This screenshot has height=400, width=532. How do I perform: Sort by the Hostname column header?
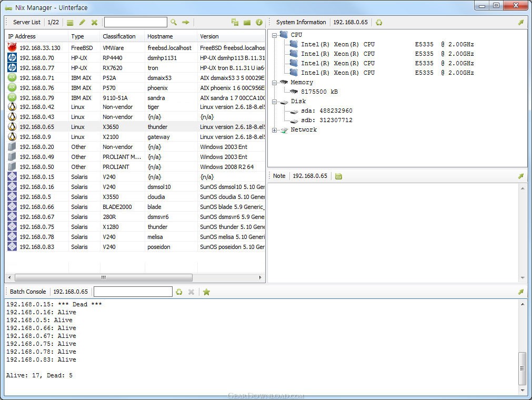[171, 36]
